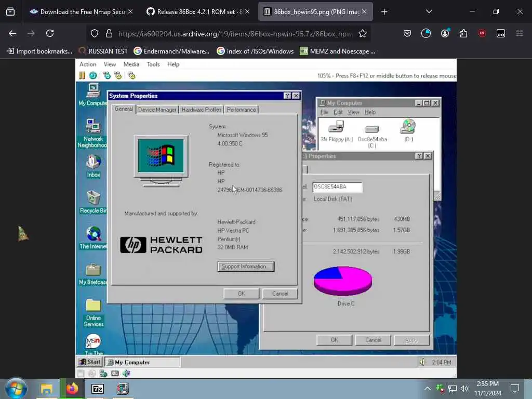The image size is (532, 399).
Task: Select Online Services folder icon
Action: pyautogui.click(x=94, y=313)
